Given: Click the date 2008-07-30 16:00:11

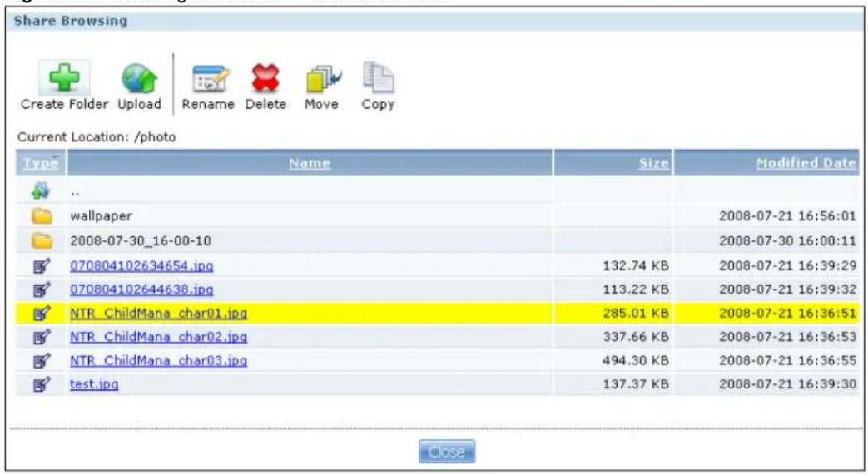Looking at the screenshot, I should 788,240.
